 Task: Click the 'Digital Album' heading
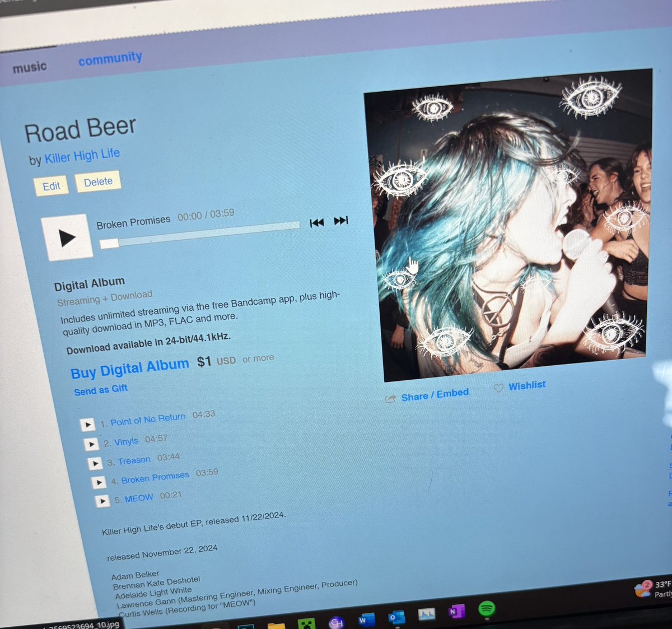(90, 284)
